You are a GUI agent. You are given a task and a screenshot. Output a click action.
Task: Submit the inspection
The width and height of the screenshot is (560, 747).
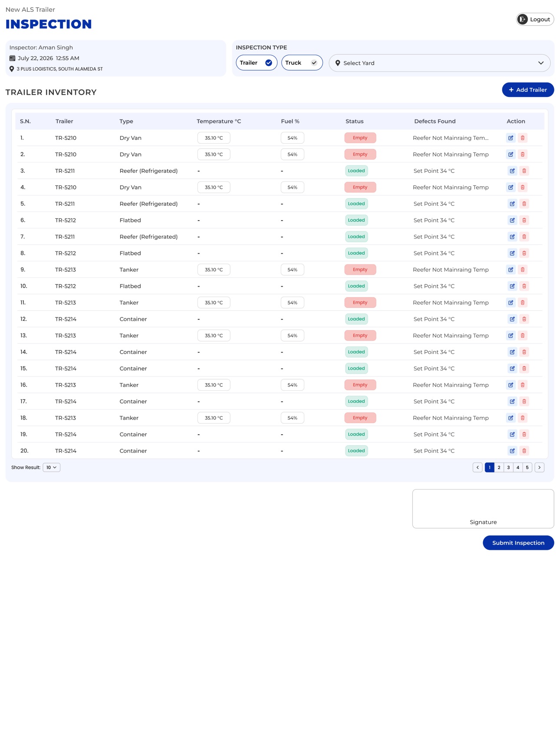[x=518, y=543]
